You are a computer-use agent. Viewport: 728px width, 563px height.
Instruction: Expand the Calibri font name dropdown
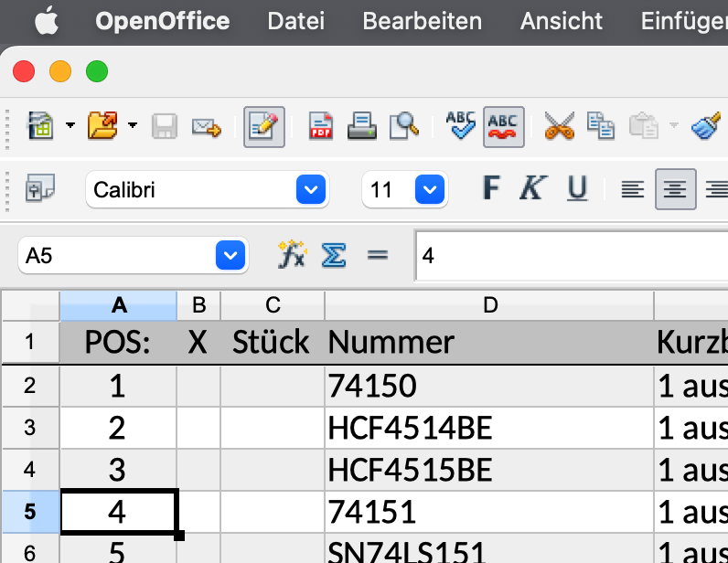pyautogui.click(x=311, y=189)
